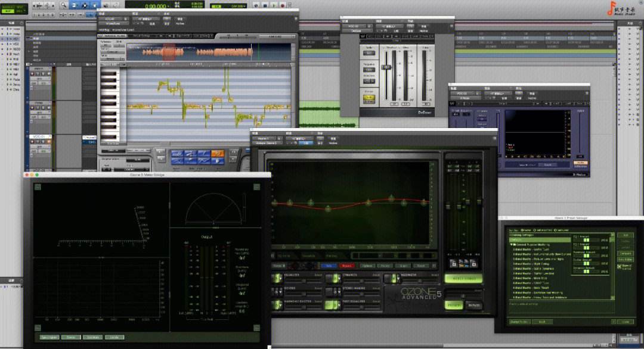Click EQ 1 Amount slider in Preset Manager

[x=587, y=241]
